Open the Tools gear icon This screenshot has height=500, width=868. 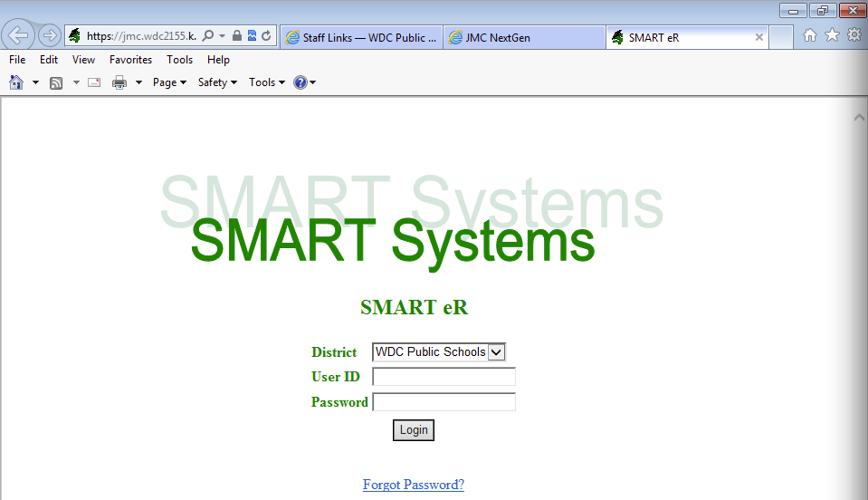coord(854,35)
